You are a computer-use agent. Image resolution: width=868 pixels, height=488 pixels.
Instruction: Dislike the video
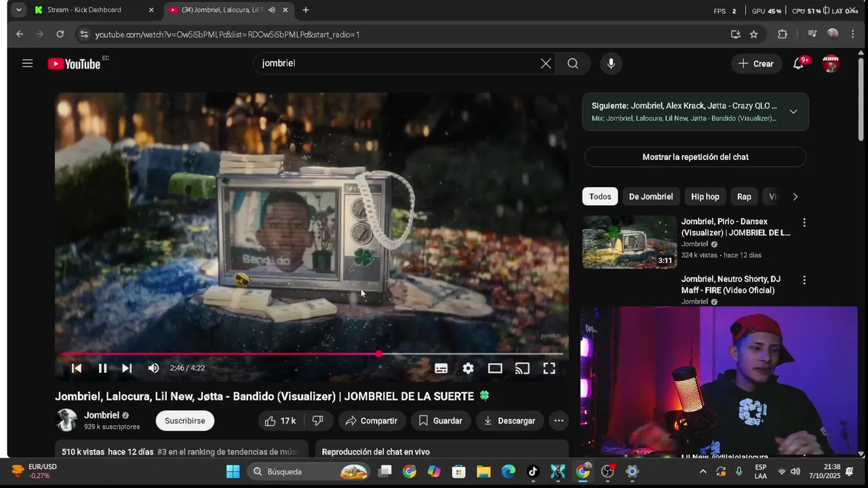[x=317, y=421]
